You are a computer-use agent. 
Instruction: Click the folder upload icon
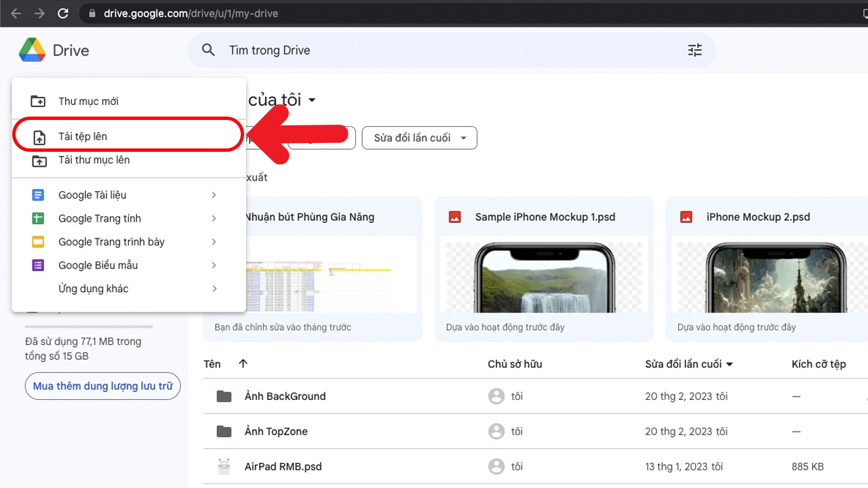pyautogui.click(x=39, y=161)
